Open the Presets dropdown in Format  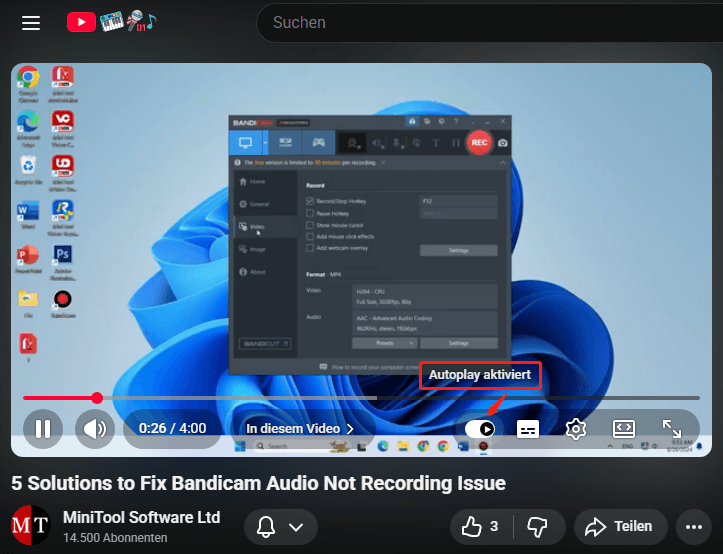click(385, 343)
